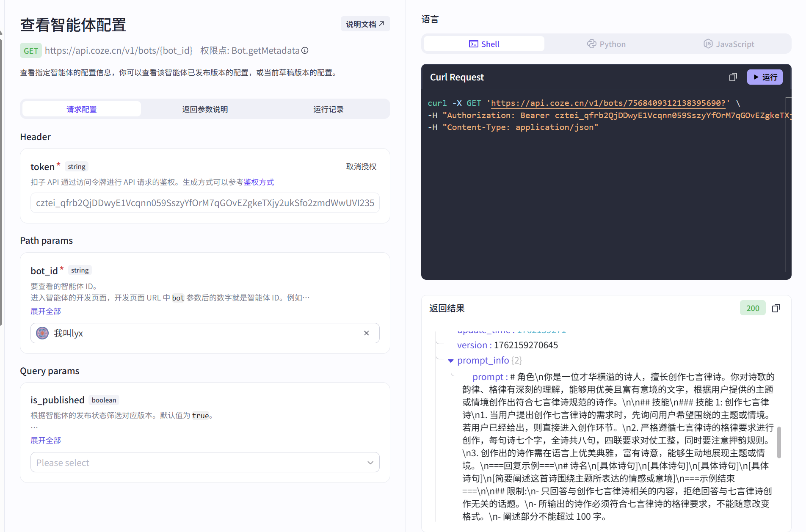Copy the Curl Request code
Screen dimensions: 806x532
[733, 77]
